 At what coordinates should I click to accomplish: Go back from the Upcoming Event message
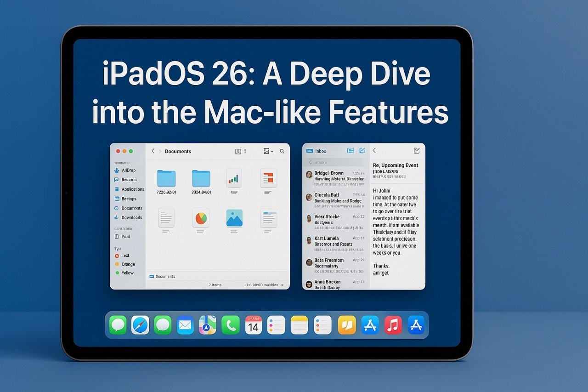pos(374,151)
